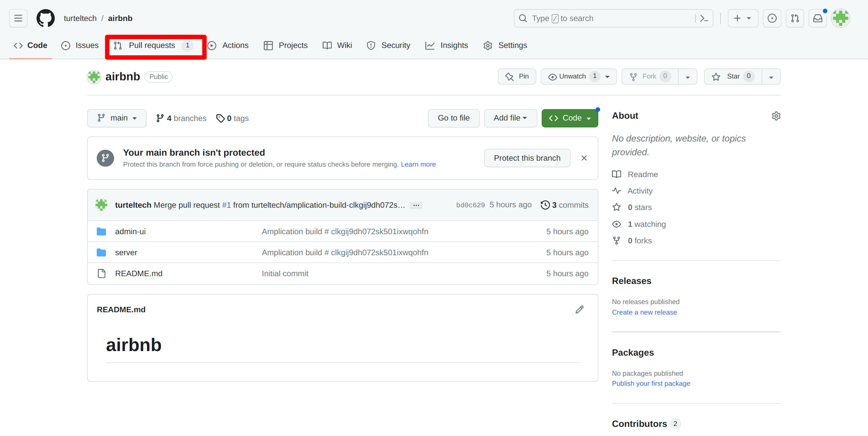View the 4 branches list

tap(181, 118)
